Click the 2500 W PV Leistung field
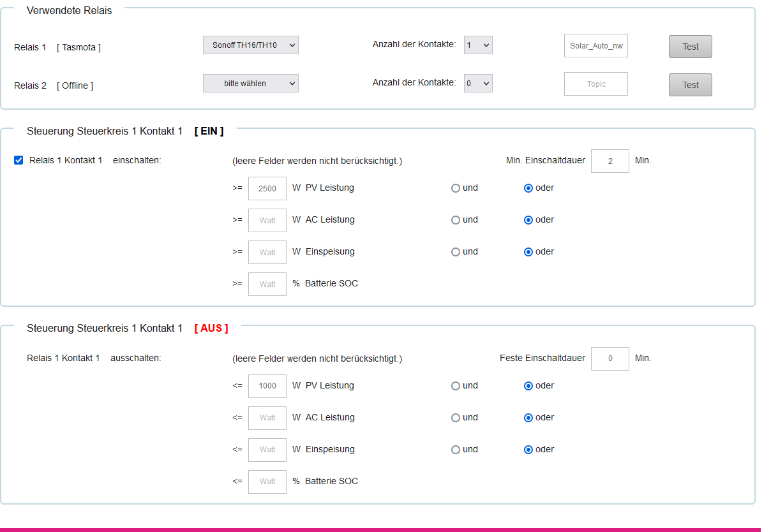The width and height of the screenshot is (778, 532). pyautogui.click(x=267, y=189)
